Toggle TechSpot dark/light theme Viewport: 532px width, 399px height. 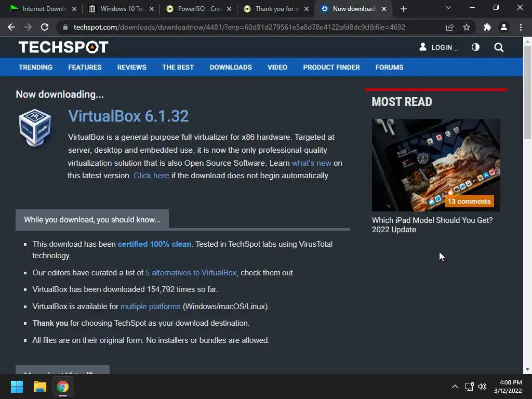pos(475,47)
